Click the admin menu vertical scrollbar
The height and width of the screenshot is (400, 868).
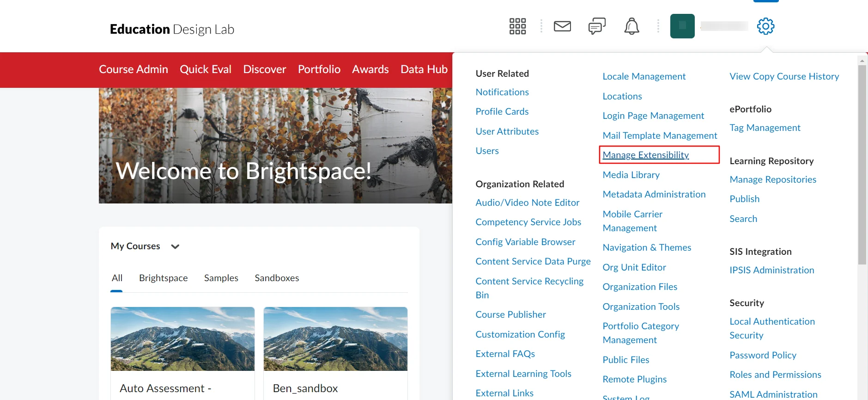coord(862,164)
